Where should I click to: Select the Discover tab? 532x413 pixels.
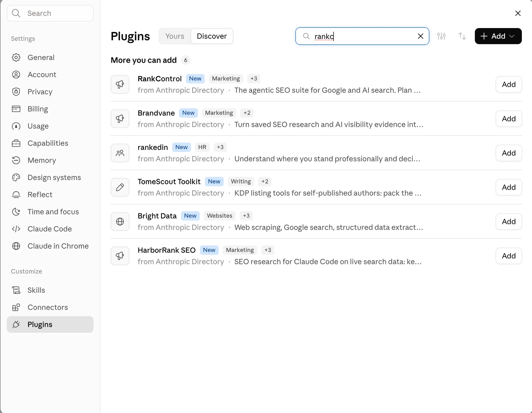point(212,36)
